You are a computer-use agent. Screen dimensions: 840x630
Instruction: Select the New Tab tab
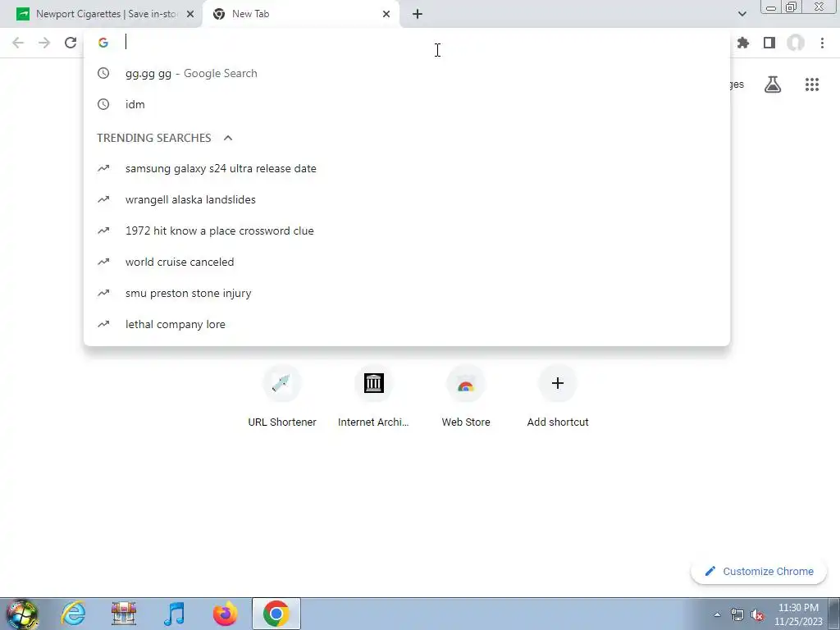pos(300,14)
